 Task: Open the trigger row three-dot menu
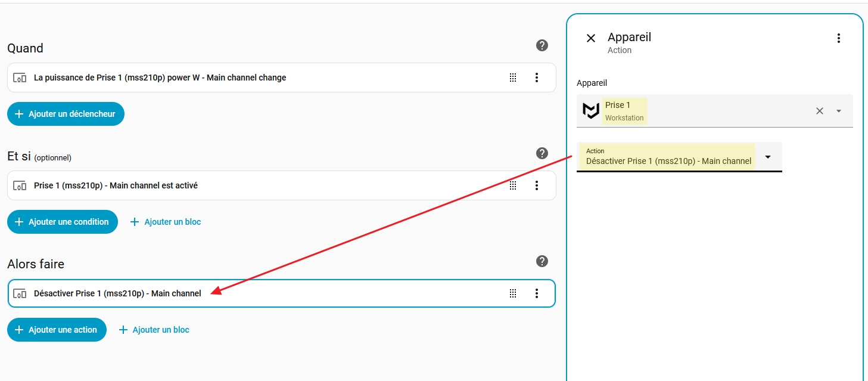(x=536, y=78)
